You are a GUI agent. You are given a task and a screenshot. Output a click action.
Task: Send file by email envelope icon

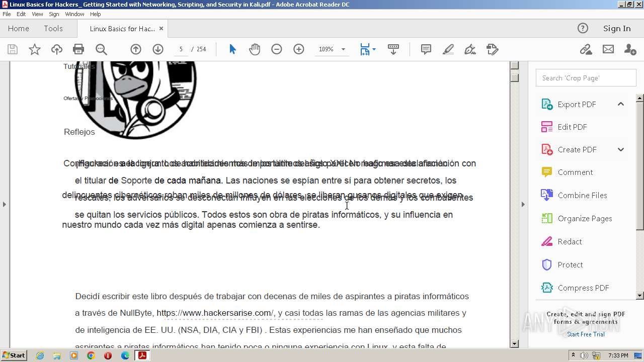coord(608,49)
